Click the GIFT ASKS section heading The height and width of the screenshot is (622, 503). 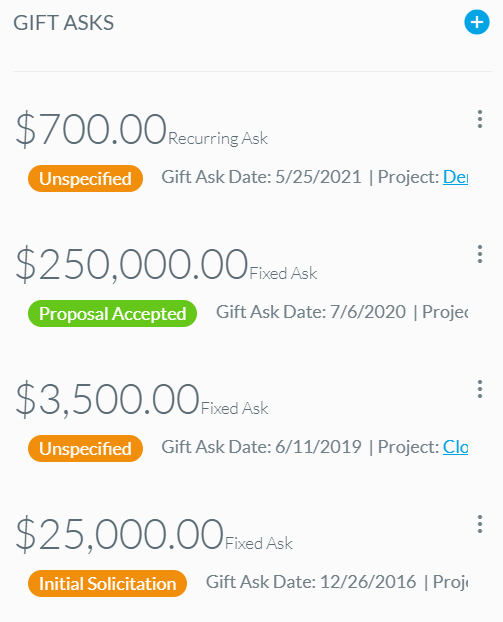tap(63, 23)
